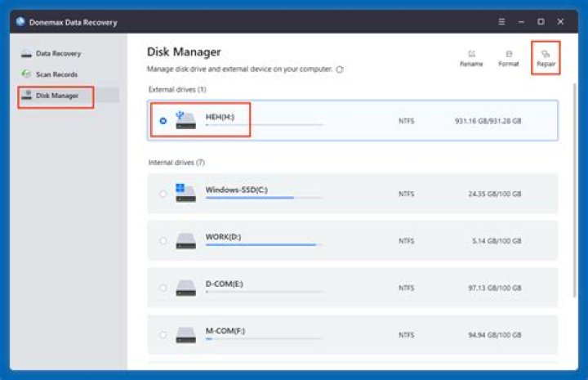Click the HEH(H:) usage bar
Screen dimensions: 588x380
[x=264, y=124]
